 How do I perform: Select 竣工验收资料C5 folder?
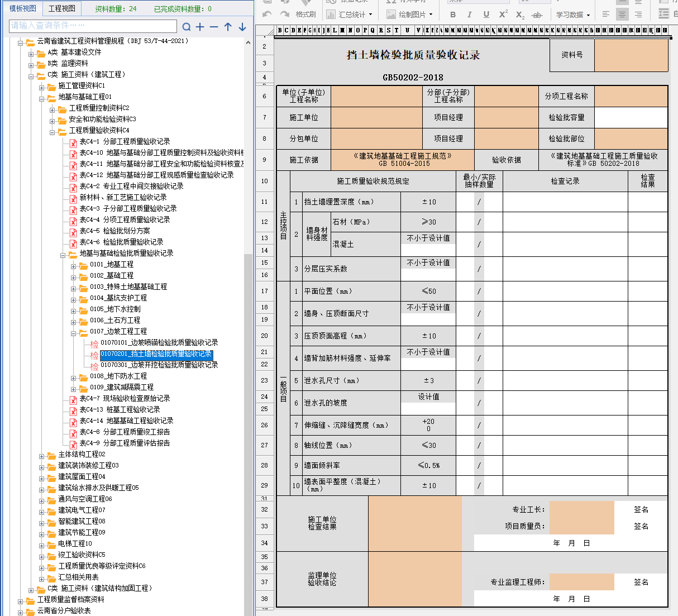(x=82, y=555)
